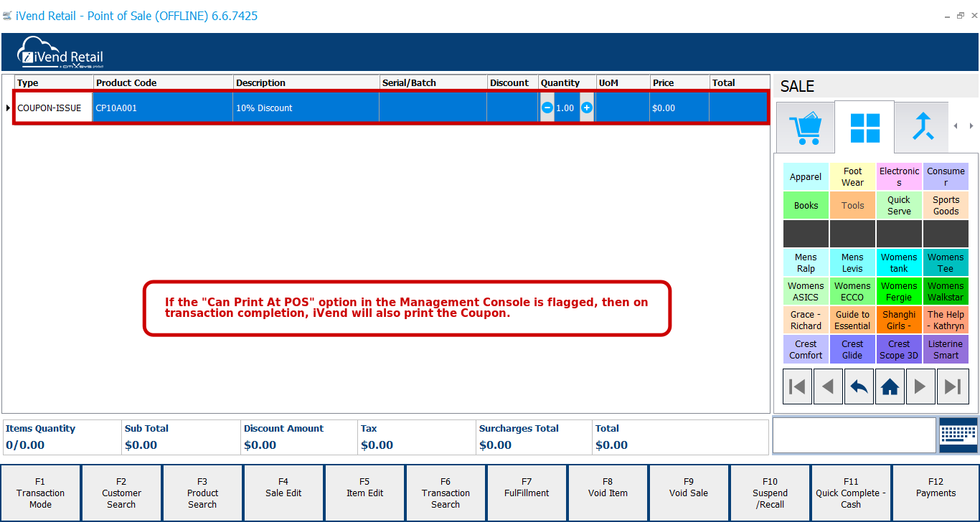Open F6 Transaction Search
Screen dimensions: 980x522
tap(446, 493)
